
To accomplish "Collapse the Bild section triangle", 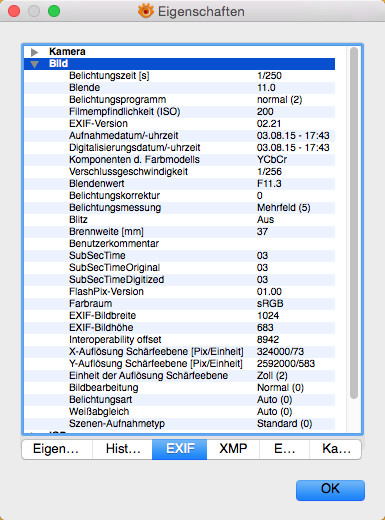I will tap(34, 64).
